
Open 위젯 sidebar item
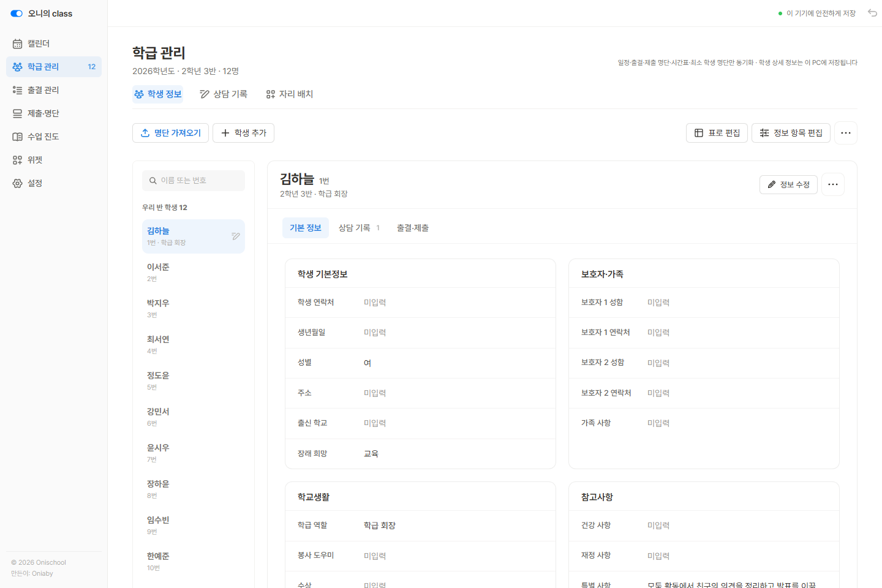[x=54, y=160]
